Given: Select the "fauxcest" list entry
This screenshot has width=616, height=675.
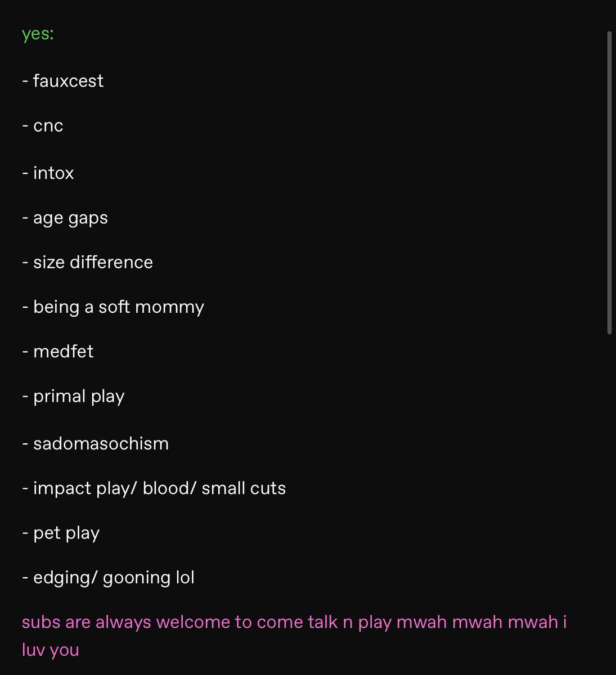Looking at the screenshot, I should 63,81.
